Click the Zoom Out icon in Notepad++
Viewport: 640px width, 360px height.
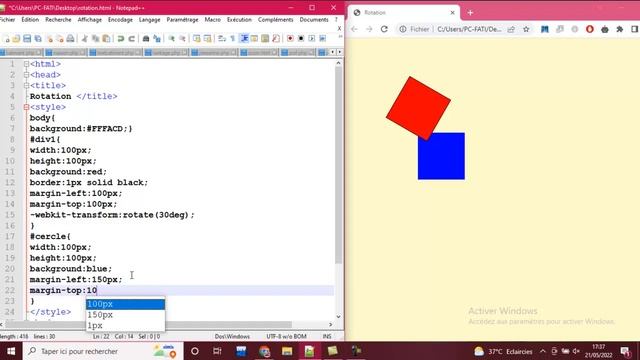(x=182, y=39)
